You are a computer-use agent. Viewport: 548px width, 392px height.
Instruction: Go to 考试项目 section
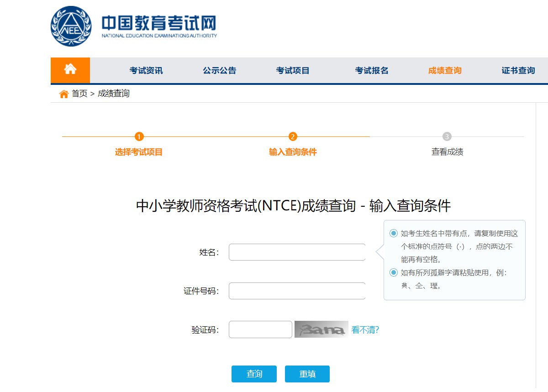293,71
